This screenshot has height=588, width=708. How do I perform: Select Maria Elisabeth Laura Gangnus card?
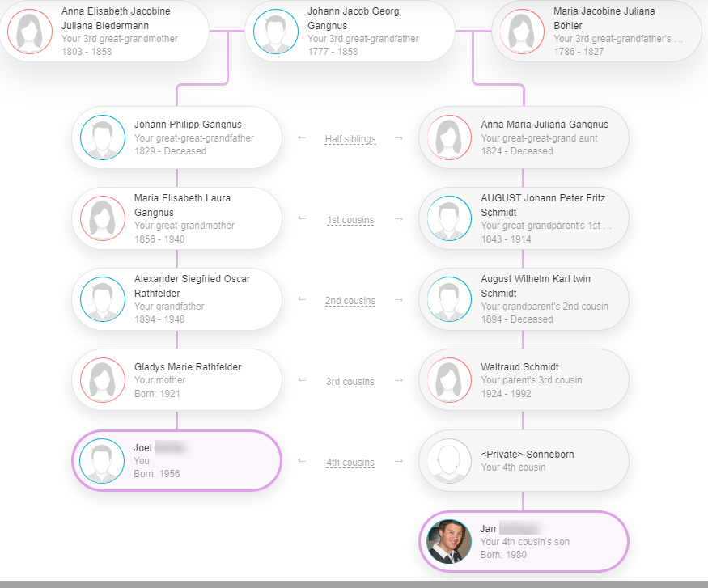pos(176,218)
